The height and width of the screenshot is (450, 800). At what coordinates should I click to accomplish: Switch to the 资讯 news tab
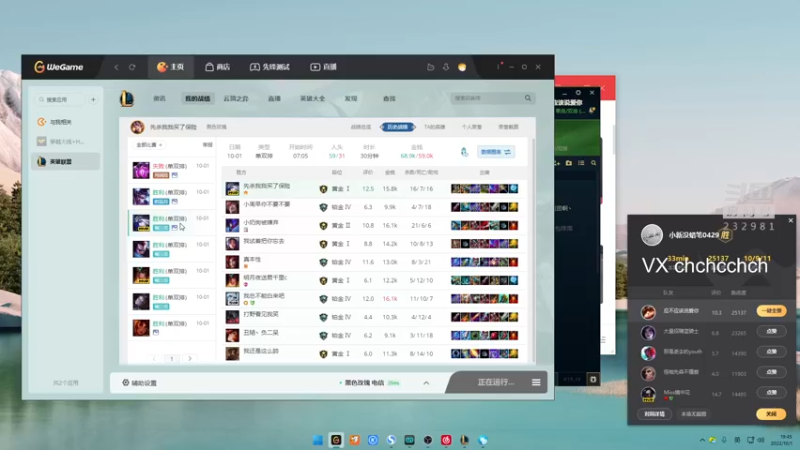pos(159,98)
